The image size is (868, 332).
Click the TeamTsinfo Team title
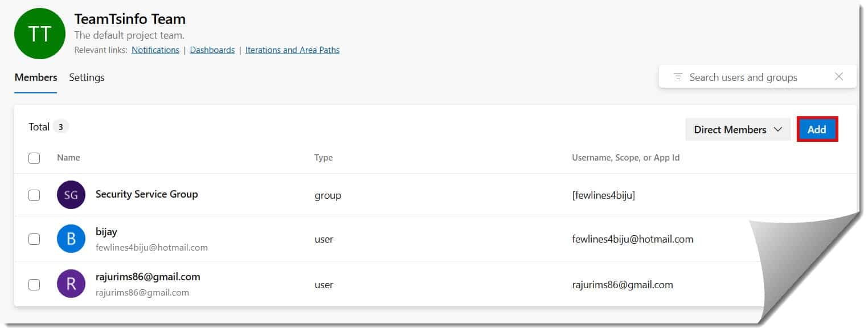pyautogui.click(x=130, y=19)
